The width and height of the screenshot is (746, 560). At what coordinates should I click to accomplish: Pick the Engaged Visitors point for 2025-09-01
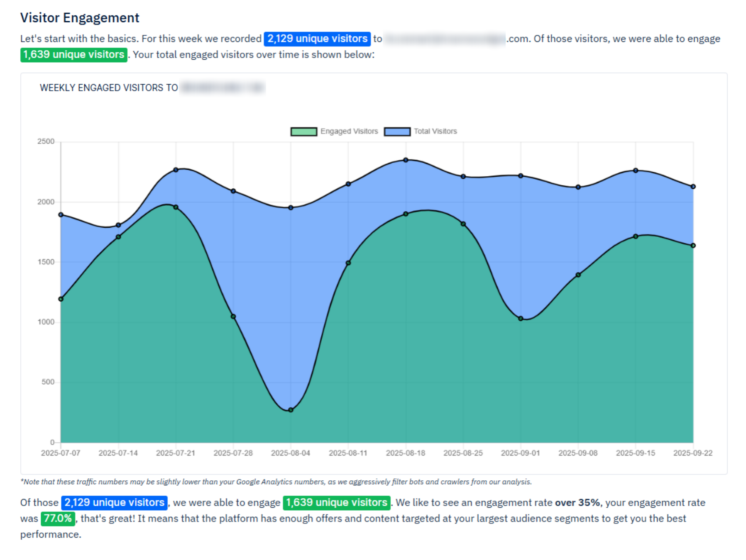click(521, 319)
